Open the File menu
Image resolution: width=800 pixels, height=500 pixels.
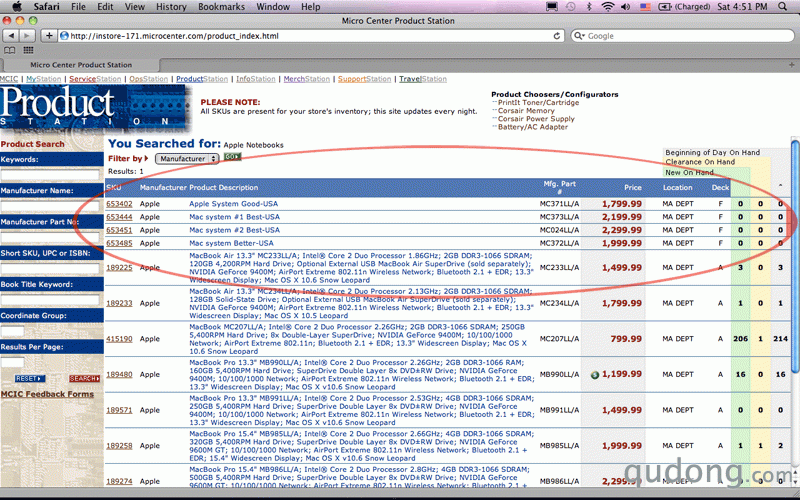pos(78,7)
